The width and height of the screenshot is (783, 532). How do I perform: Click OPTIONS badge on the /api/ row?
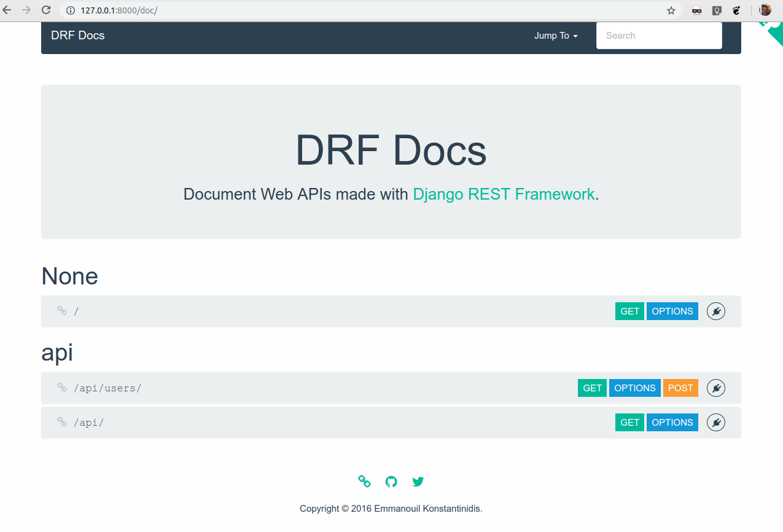(x=672, y=423)
